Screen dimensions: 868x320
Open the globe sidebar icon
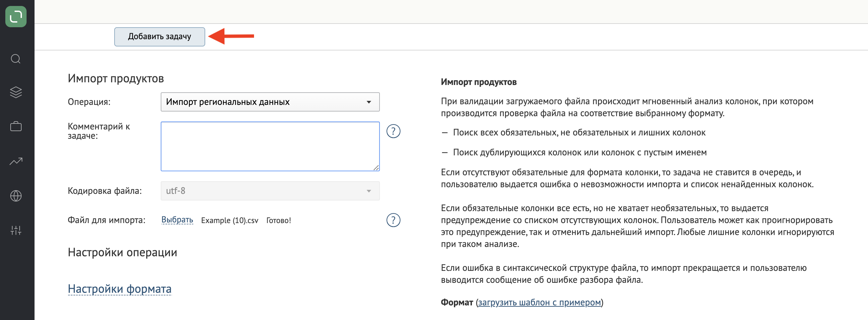(x=16, y=196)
